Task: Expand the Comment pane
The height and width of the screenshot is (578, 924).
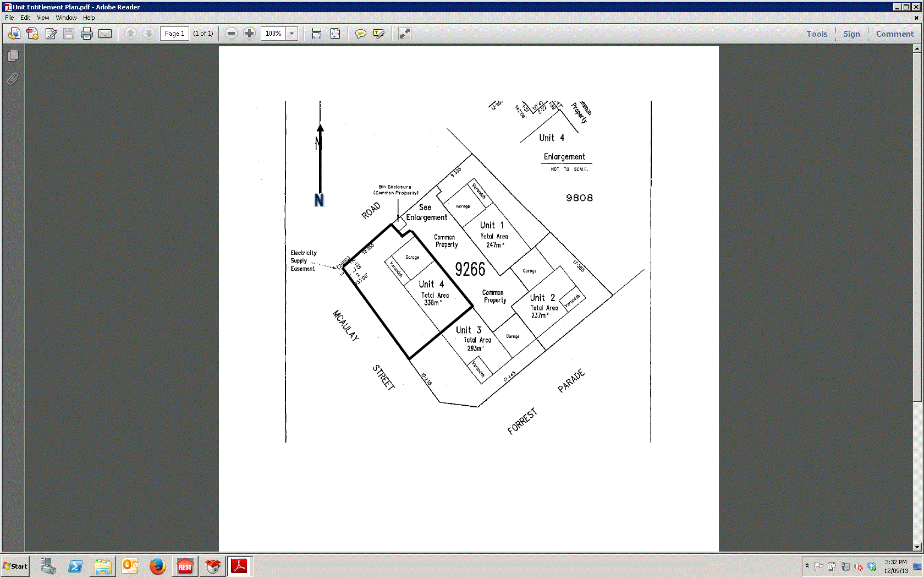Action: tap(894, 34)
